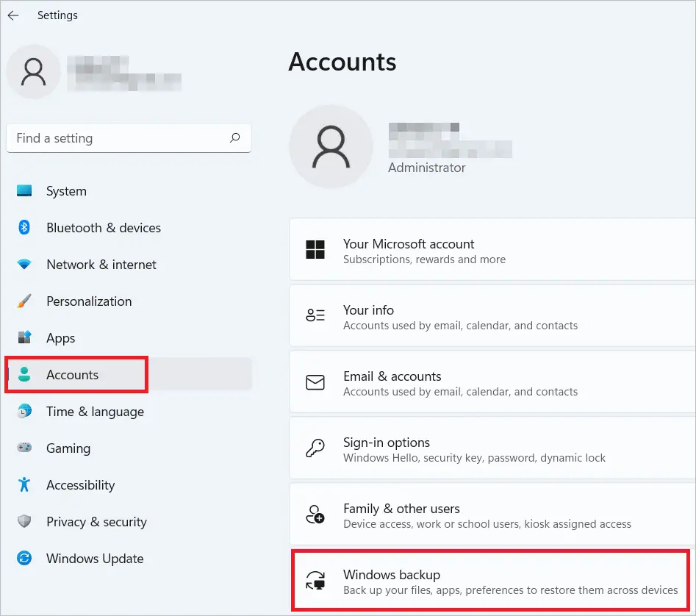Screen dimensions: 696x616
Task: Open Family & other users settings
Action: pos(441,515)
